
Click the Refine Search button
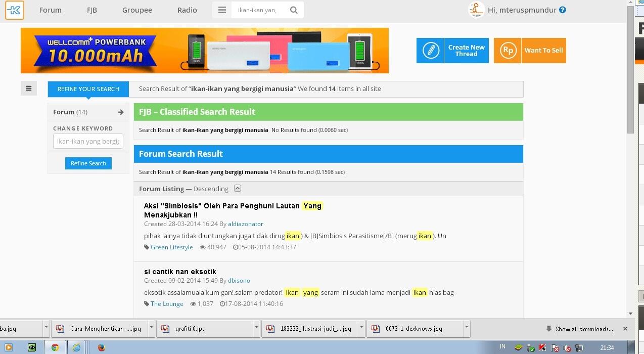click(88, 163)
